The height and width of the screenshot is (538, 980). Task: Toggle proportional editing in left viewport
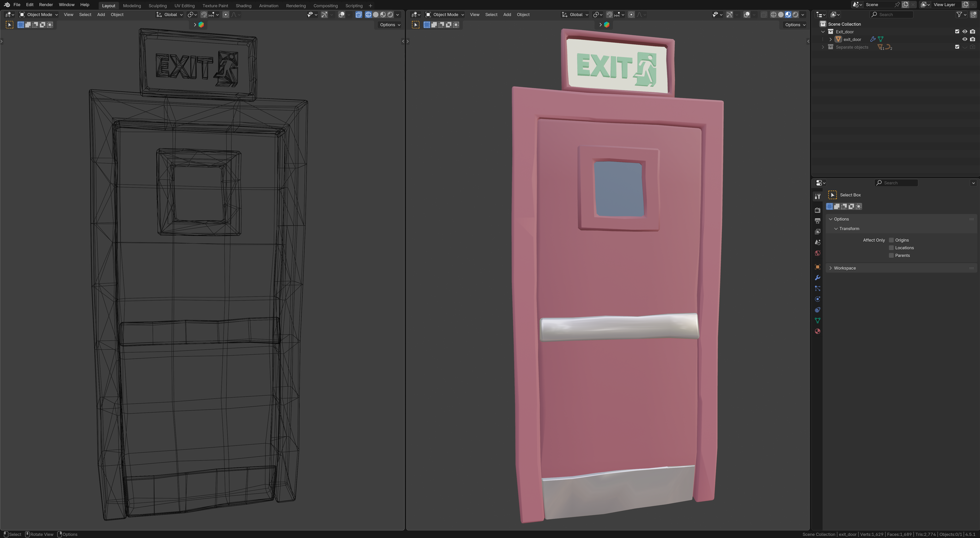pyautogui.click(x=226, y=15)
